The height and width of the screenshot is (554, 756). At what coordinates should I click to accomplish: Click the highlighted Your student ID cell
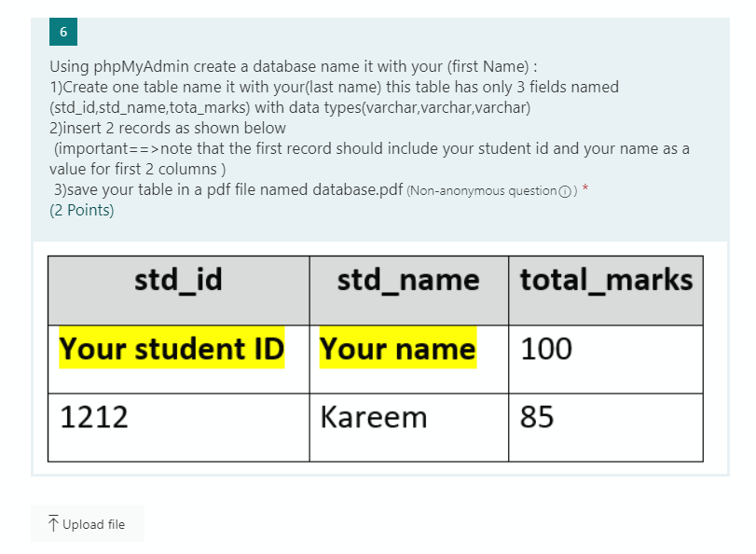pos(172,349)
